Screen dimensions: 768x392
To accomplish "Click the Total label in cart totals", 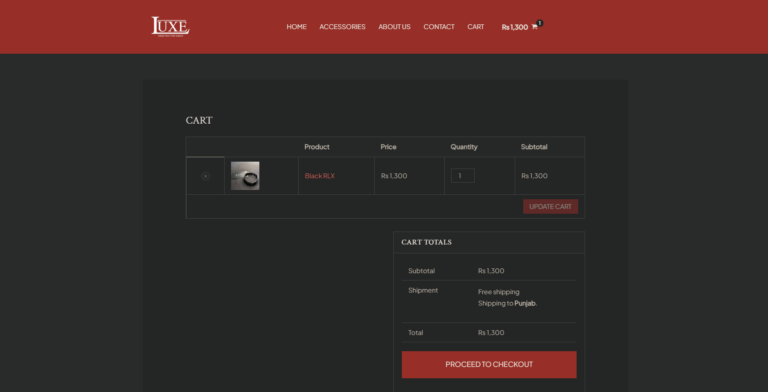I will 415,333.
